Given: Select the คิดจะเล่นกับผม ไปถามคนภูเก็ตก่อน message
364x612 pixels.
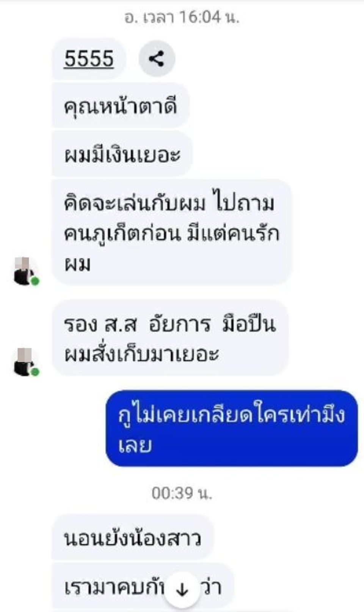Looking at the screenshot, I should 172,232.
